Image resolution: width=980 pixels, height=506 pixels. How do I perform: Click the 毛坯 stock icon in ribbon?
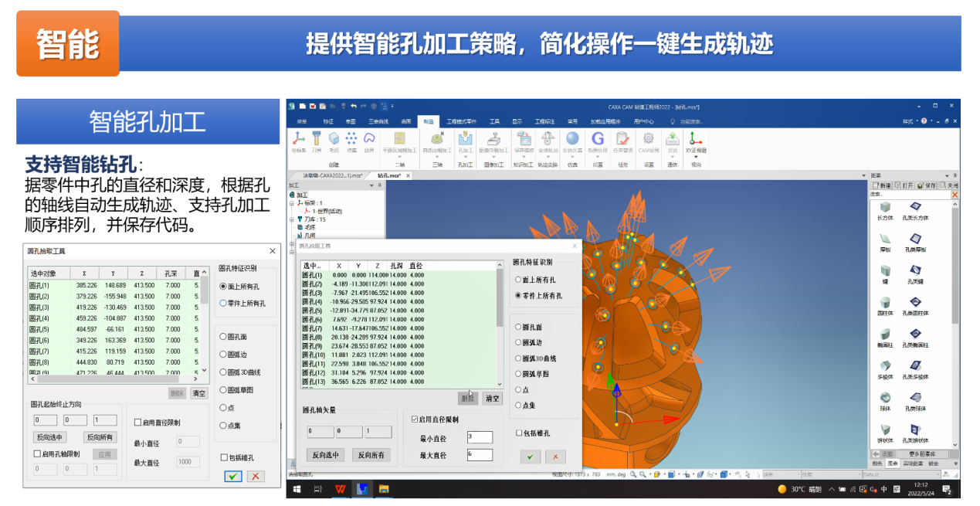[334, 140]
